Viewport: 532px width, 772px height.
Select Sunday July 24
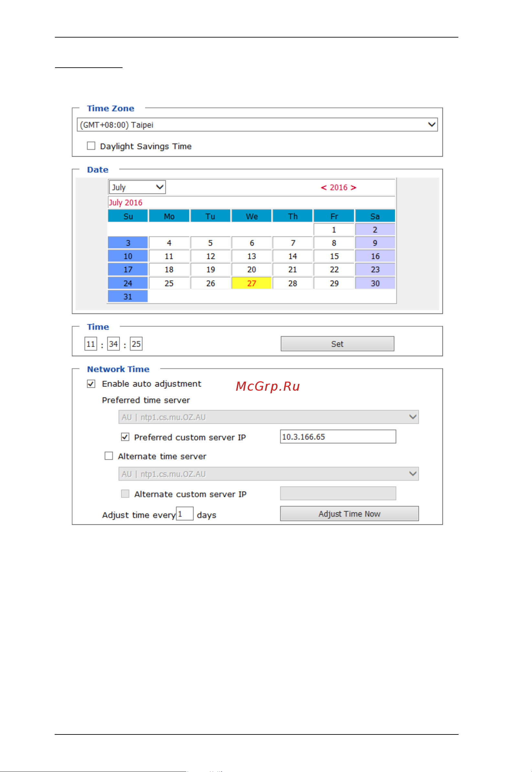tap(128, 283)
